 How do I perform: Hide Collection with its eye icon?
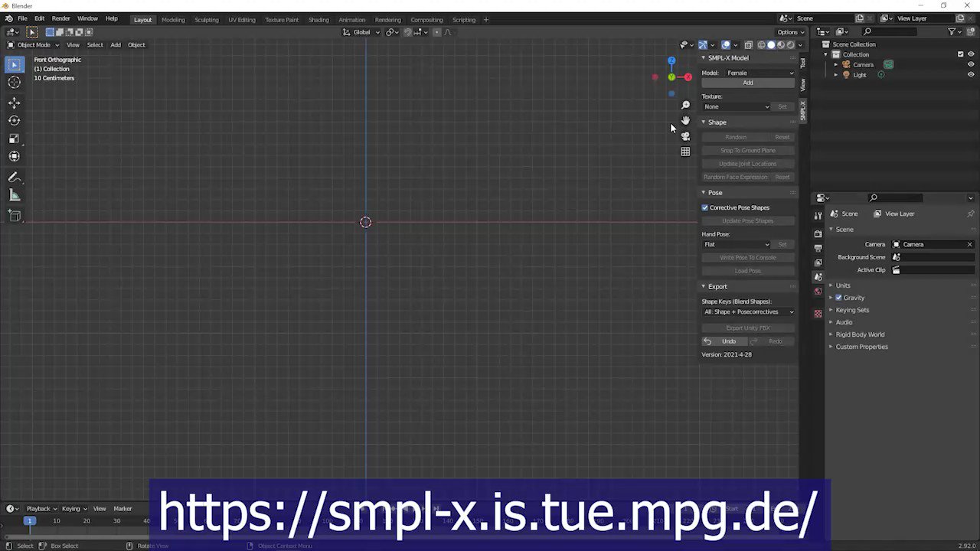coord(971,54)
